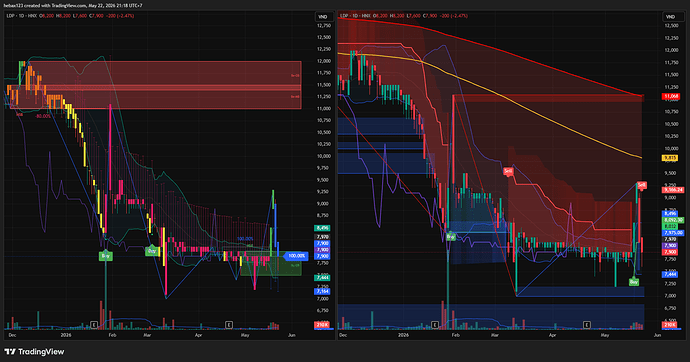The height and width of the screenshot is (362, 690).
Task: Open the late-April earnings E marker on right chart
Action: click(587, 325)
